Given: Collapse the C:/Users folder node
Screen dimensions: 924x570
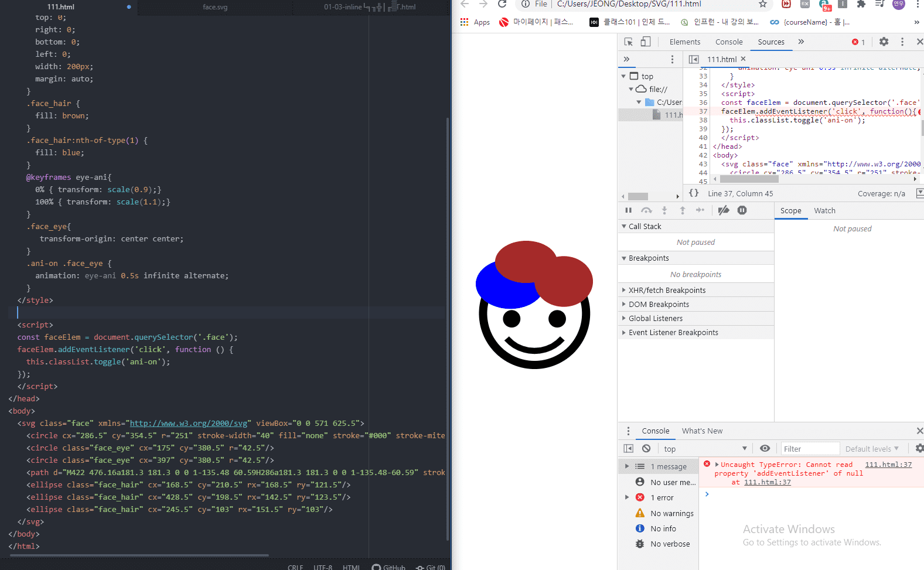Looking at the screenshot, I should [x=639, y=102].
